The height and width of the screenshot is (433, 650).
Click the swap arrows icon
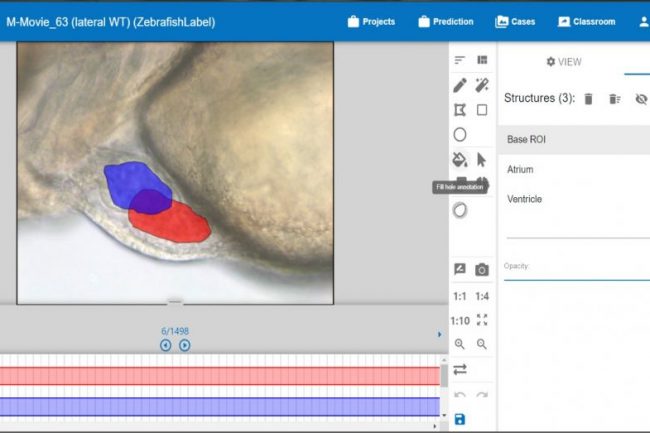point(460,369)
